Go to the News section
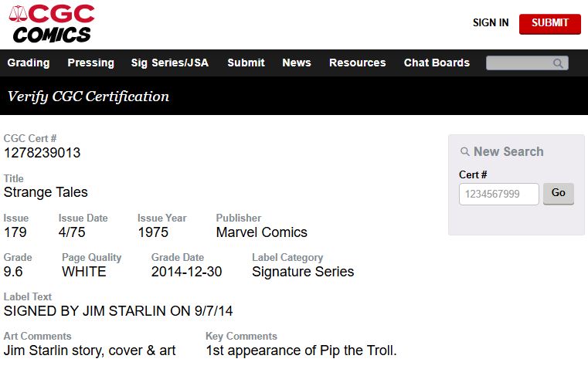 point(297,63)
